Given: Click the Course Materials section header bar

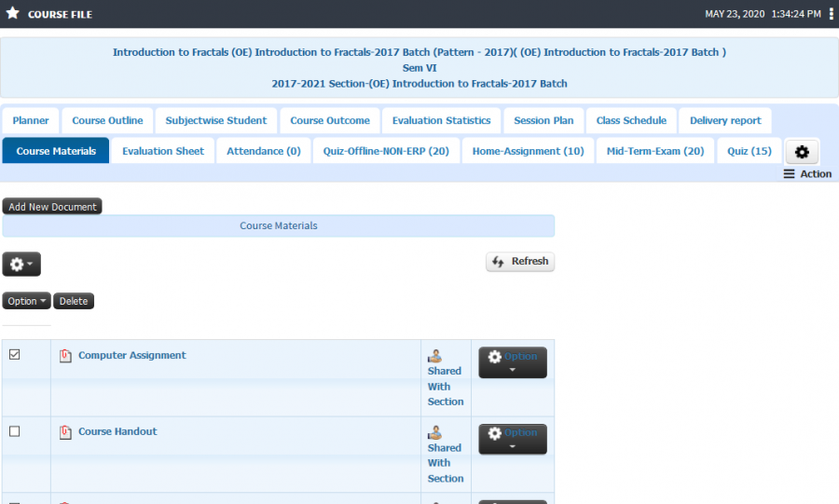Looking at the screenshot, I should [x=278, y=225].
